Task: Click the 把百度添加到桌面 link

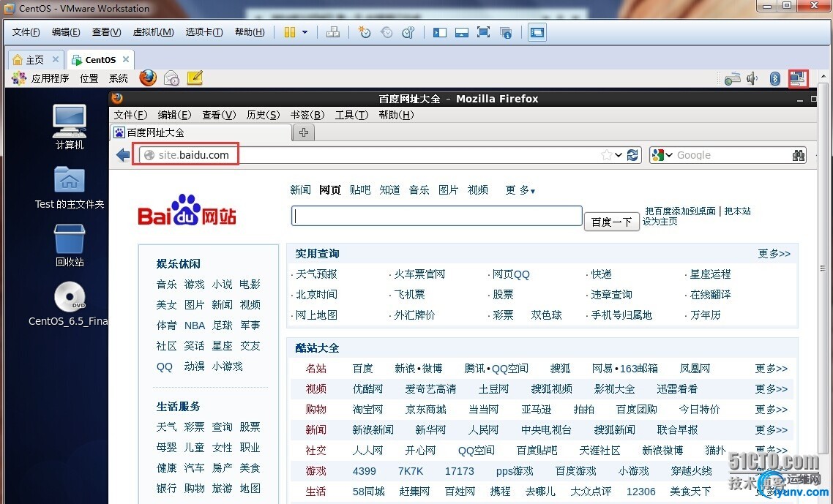Action: point(681,211)
